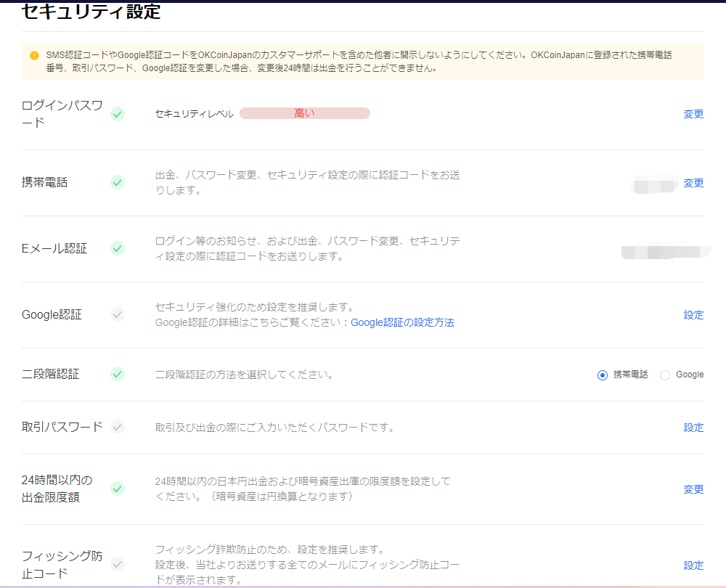Click the 携帯電話 row label
The width and height of the screenshot is (726, 588).
[x=44, y=182]
